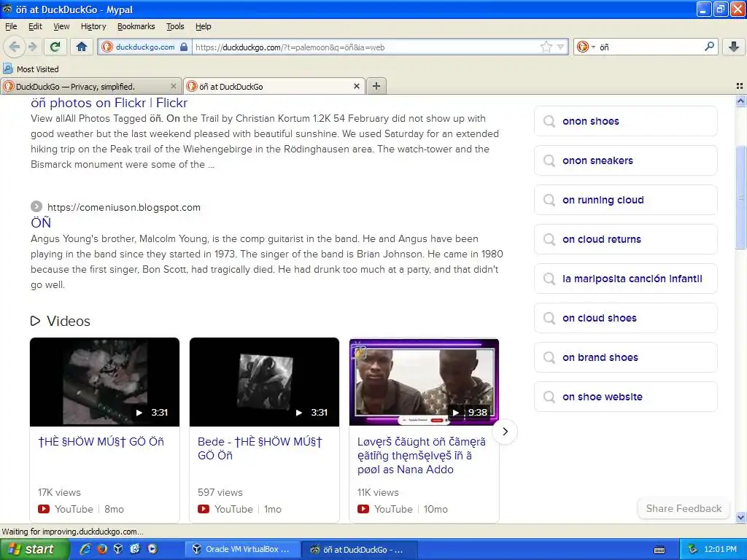Click the 12:01 PM taskbar clock

click(720, 549)
